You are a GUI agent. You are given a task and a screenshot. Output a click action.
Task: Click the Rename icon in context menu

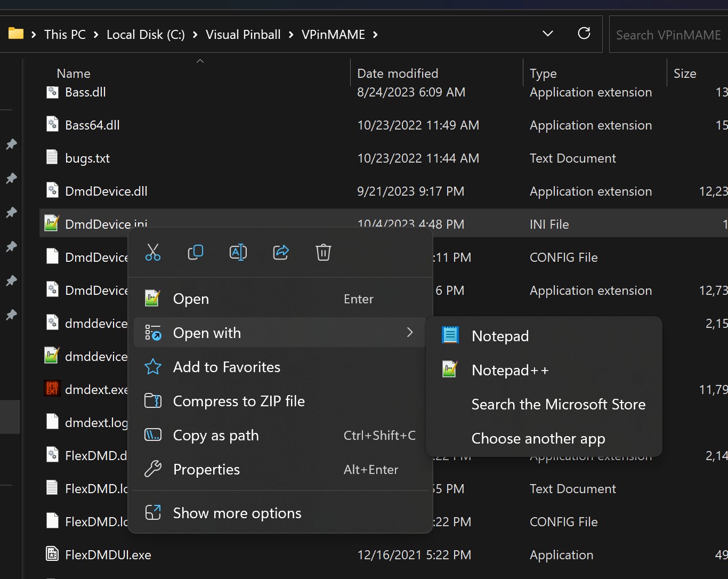tap(238, 252)
